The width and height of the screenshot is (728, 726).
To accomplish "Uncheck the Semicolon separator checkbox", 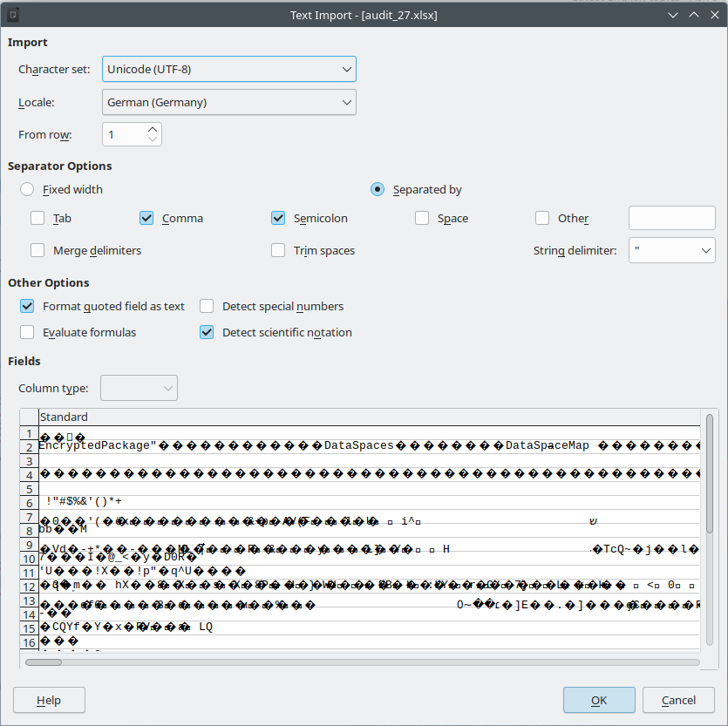I will point(278,218).
